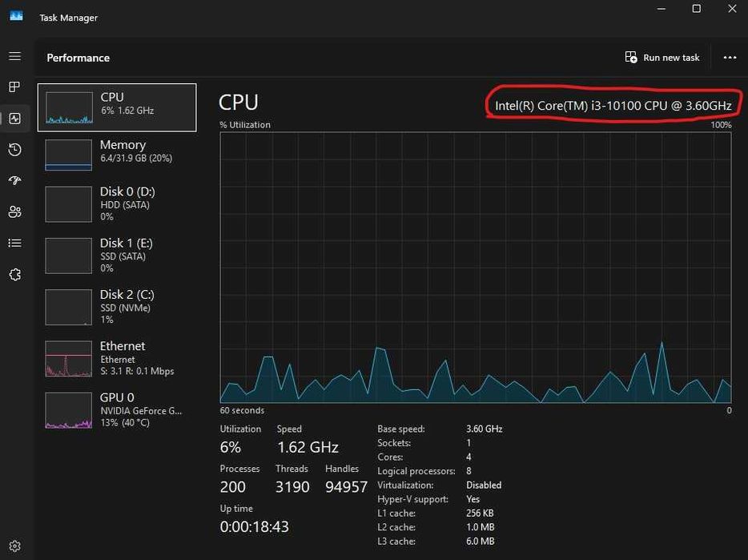Select Disk 2 (C:) NVMe entry
This screenshot has height=560, width=748.
[x=117, y=307]
